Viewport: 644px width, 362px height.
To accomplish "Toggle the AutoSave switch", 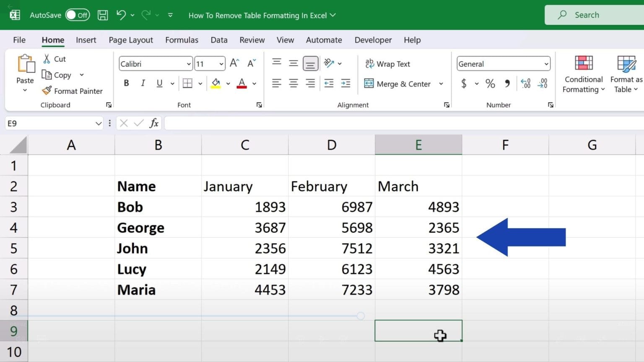I will pos(78,16).
